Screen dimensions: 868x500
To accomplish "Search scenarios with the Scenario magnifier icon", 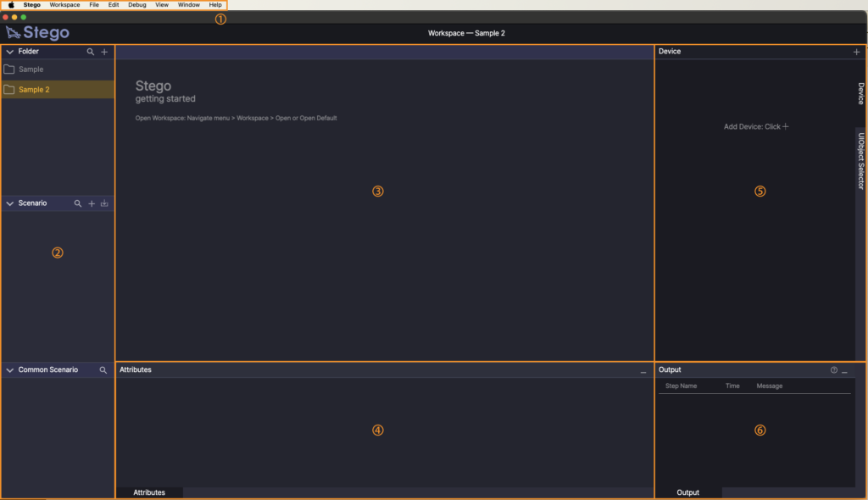I will (78, 204).
